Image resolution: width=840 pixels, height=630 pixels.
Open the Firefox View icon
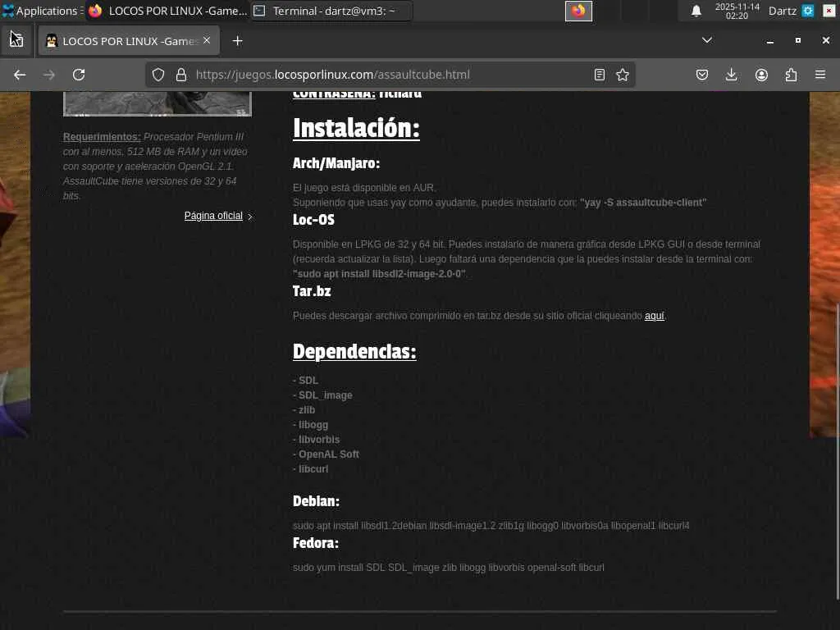pyautogui.click(x=16, y=40)
